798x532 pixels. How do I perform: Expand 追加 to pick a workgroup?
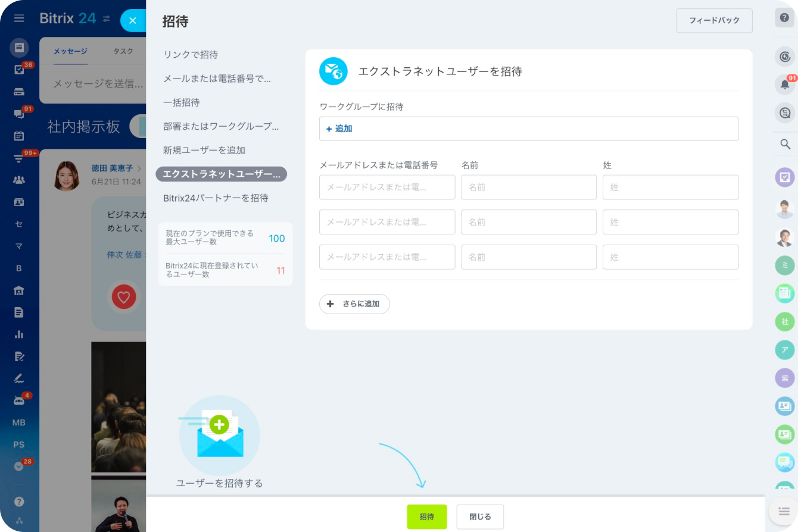(x=338, y=128)
